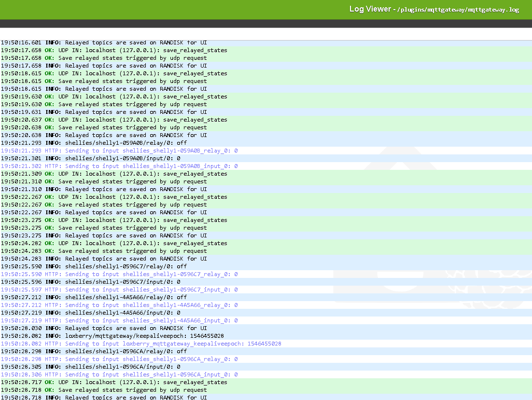Click HTTP line sending shelly1-0596C7_relay_0
This screenshot has width=532, height=400.
(x=140, y=274)
